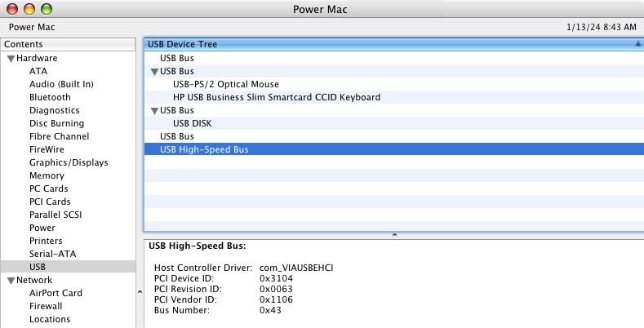Select PC Cards entry
Image resolution: width=644 pixels, height=328 pixels.
click(48, 188)
